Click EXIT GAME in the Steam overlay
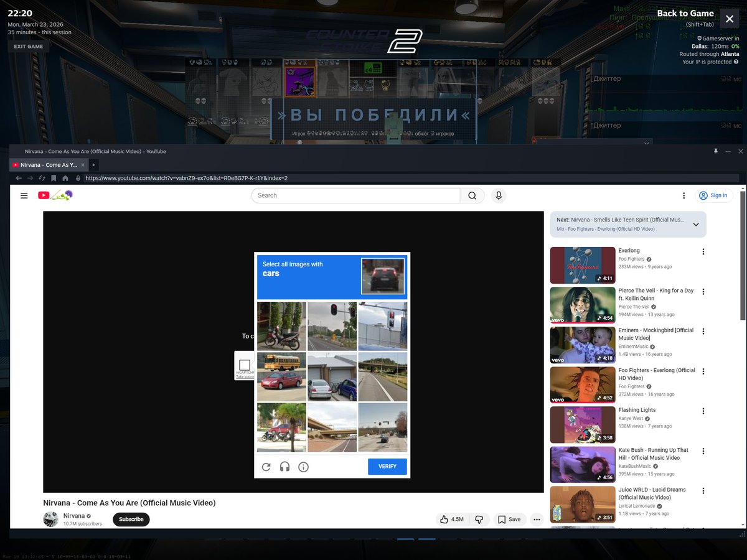 point(29,46)
